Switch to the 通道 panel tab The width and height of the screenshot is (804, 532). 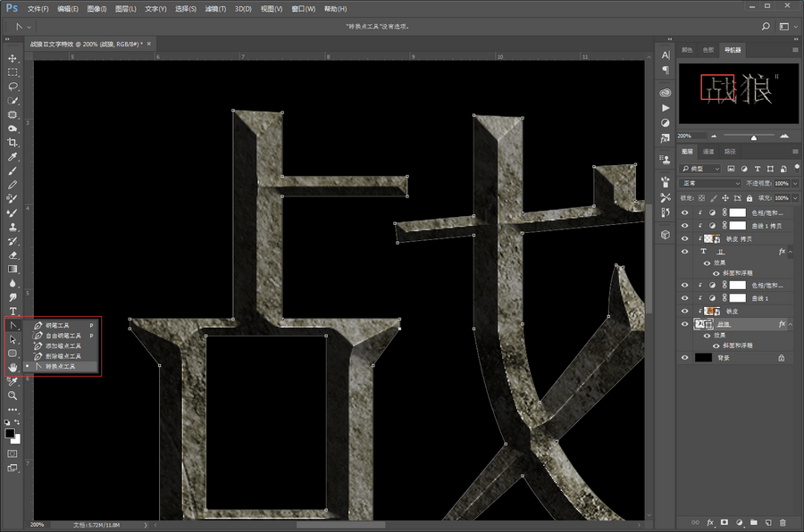[x=708, y=152]
